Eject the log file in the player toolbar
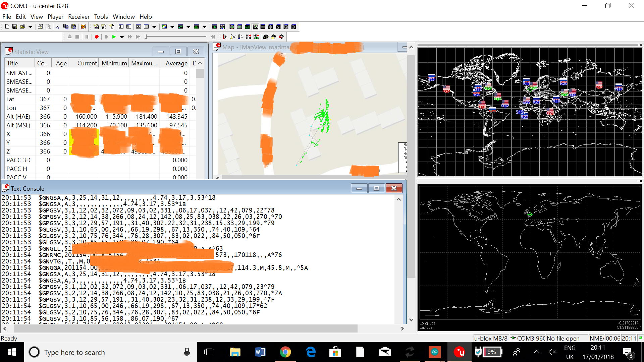This screenshot has height=362, width=644. pos(69,37)
